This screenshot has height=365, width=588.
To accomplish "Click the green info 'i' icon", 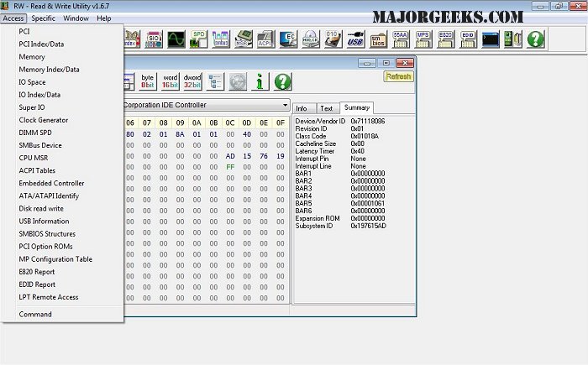I will [x=260, y=81].
